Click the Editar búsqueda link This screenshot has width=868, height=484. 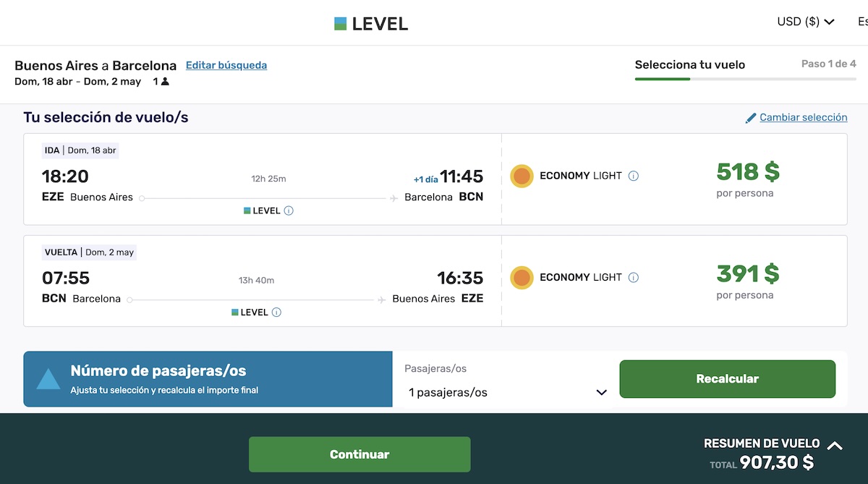226,65
